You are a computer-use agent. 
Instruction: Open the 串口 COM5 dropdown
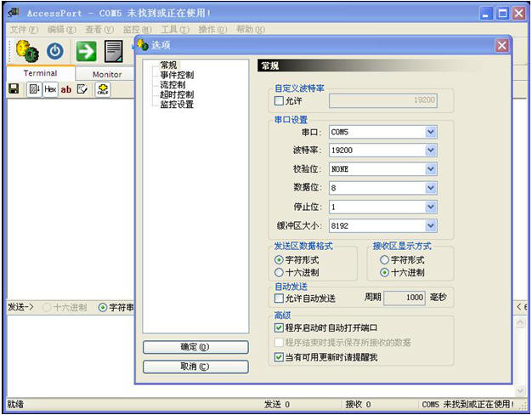click(431, 132)
